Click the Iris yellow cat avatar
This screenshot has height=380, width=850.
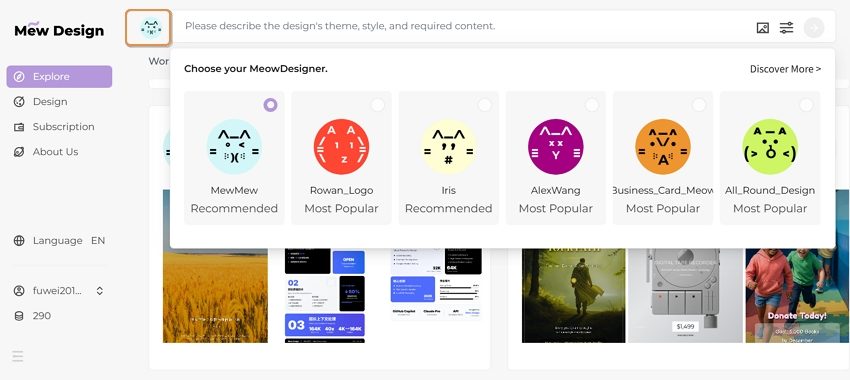pos(448,147)
